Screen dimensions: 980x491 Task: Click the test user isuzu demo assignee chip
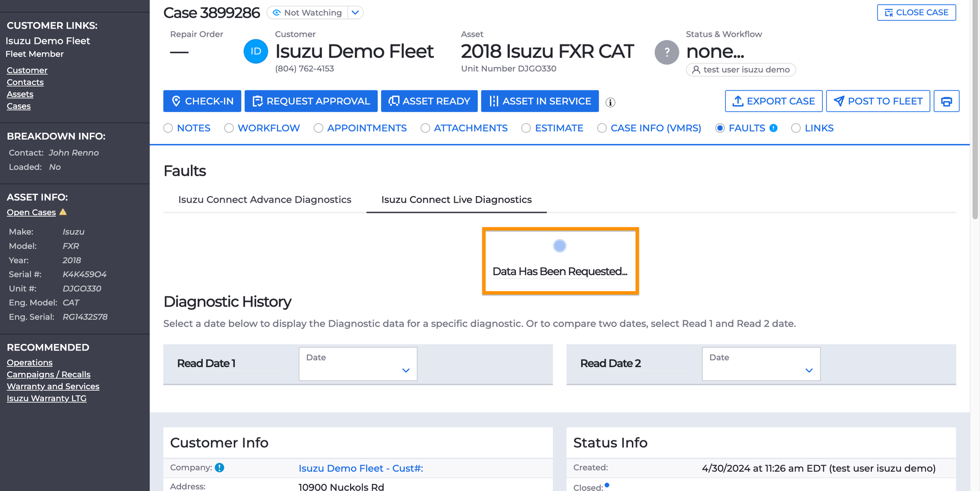741,69
